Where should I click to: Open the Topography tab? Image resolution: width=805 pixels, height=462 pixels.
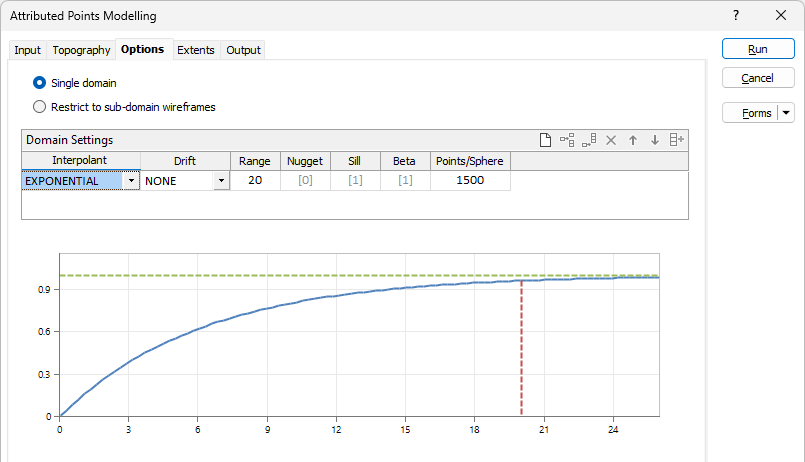point(81,50)
